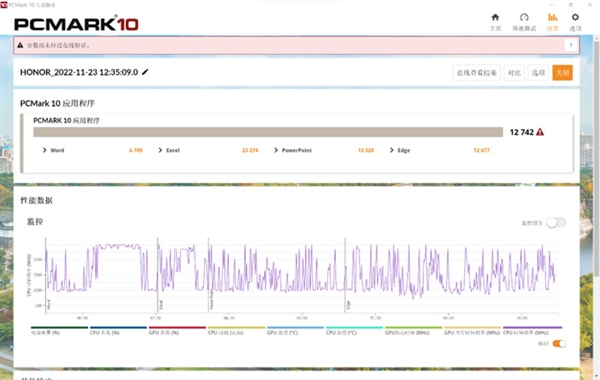The image size is (600, 380).
Task: Click the pencil icon to rename result
Action: pyautogui.click(x=145, y=72)
